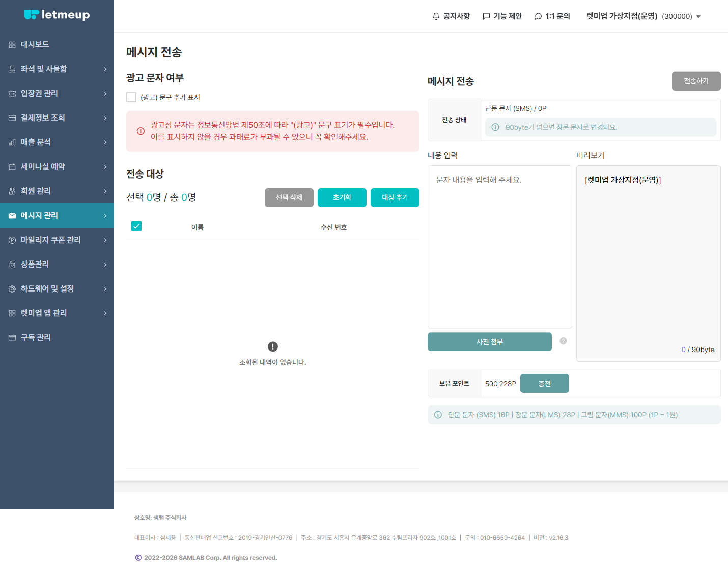The height and width of the screenshot is (582, 728).
Task: Click the info icon in pricing notice
Action: coord(438,415)
